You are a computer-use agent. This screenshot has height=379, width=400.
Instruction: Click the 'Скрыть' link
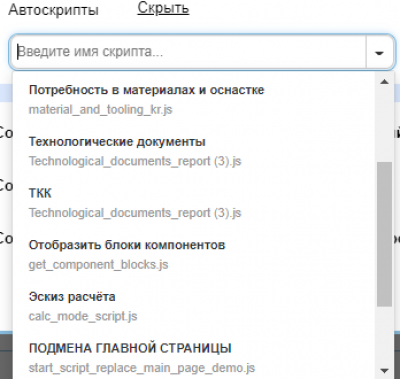point(163,8)
